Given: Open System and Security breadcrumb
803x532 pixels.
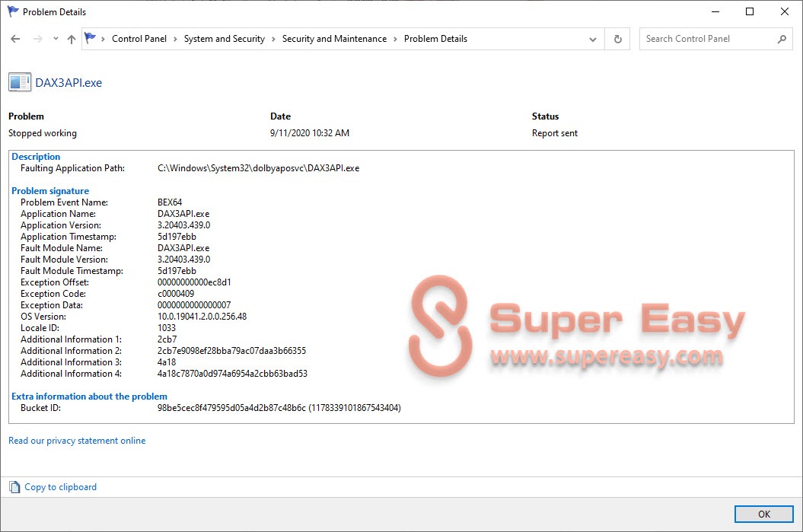Looking at the screenshot, I should coord(225,39).
